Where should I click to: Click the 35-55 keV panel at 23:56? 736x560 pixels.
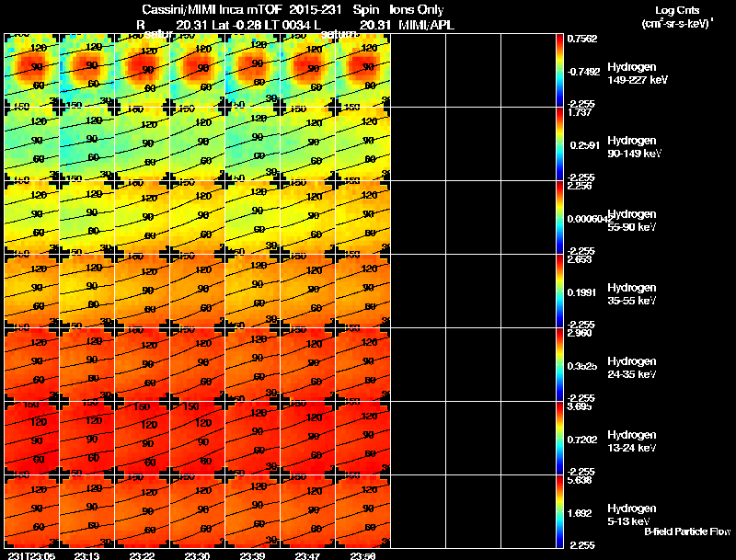click(363, 291)
